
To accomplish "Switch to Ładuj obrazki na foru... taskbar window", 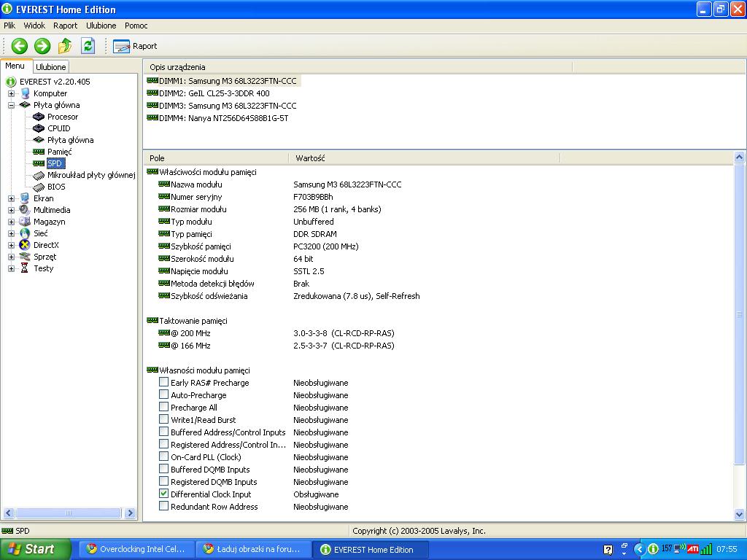I will (x=253, y=549).
